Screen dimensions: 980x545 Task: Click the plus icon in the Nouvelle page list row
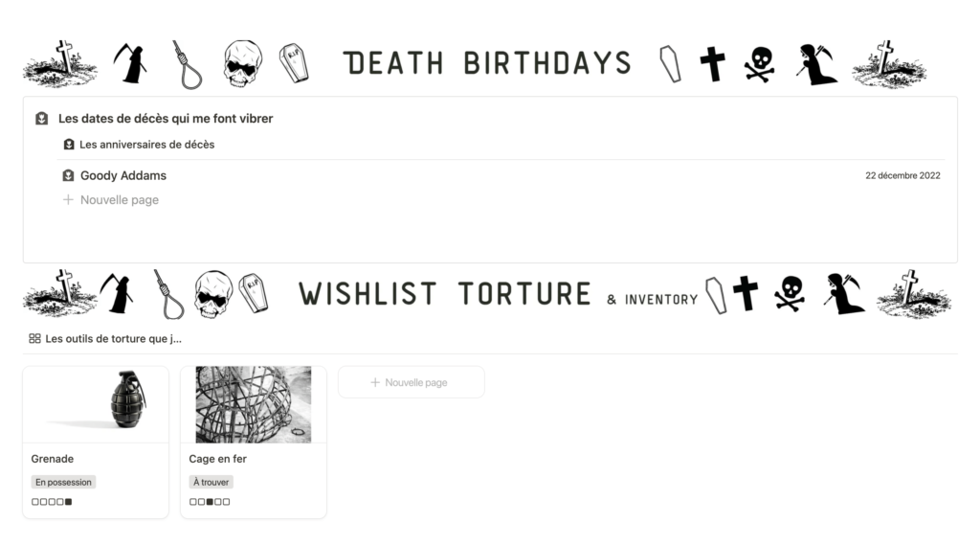tap(68, 199)
